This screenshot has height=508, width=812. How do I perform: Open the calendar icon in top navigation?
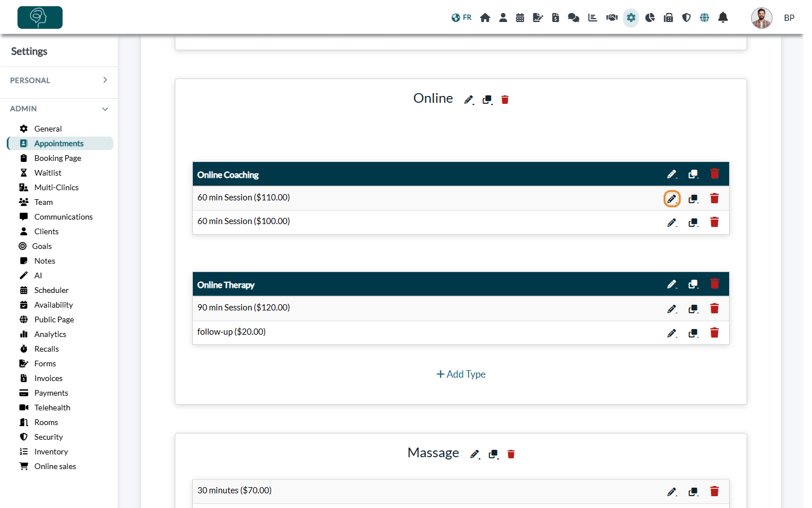point(520,17)
